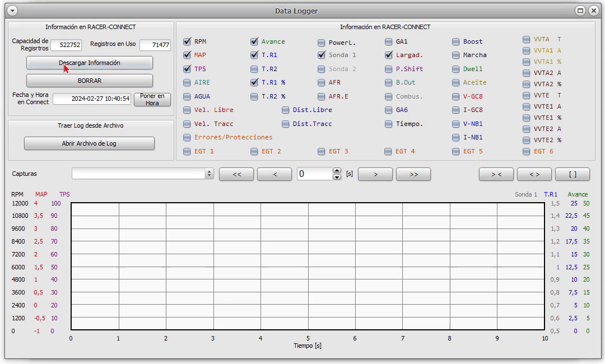Screen dimensions: 605x364
Task: Uncheck the MAP checkbox
Action: point(187,55)
